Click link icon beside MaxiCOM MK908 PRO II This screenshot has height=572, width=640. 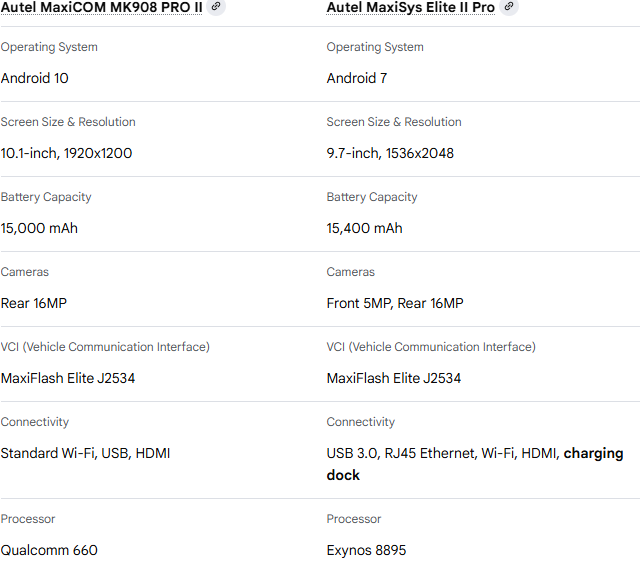coord(216,7)
